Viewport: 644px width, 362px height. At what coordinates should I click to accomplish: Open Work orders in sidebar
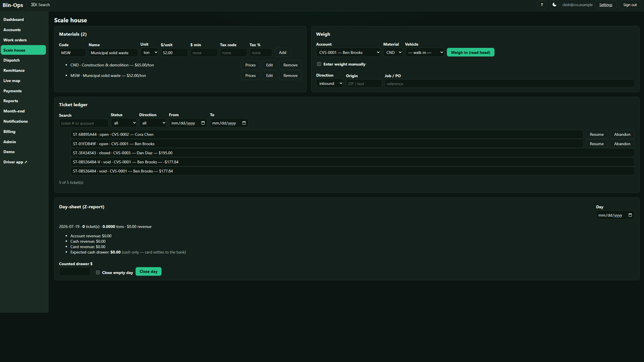coord(23,40)
